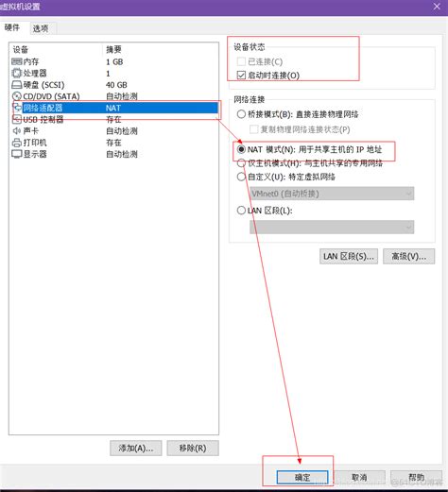Image resolution: width=448 pixels, height=492 pixels.
Task: Expand the LAN 区段 dropdown list
Action: pyautogui.click(x=332, y=227)
